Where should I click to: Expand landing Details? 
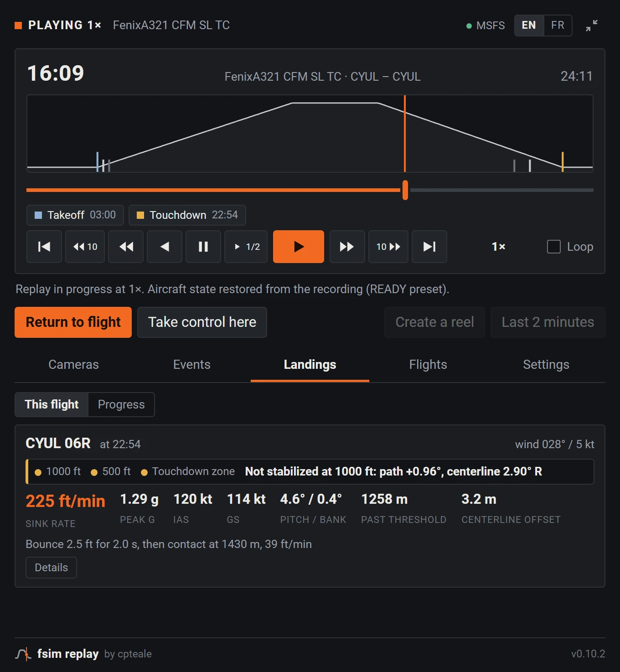click(51, 568)
